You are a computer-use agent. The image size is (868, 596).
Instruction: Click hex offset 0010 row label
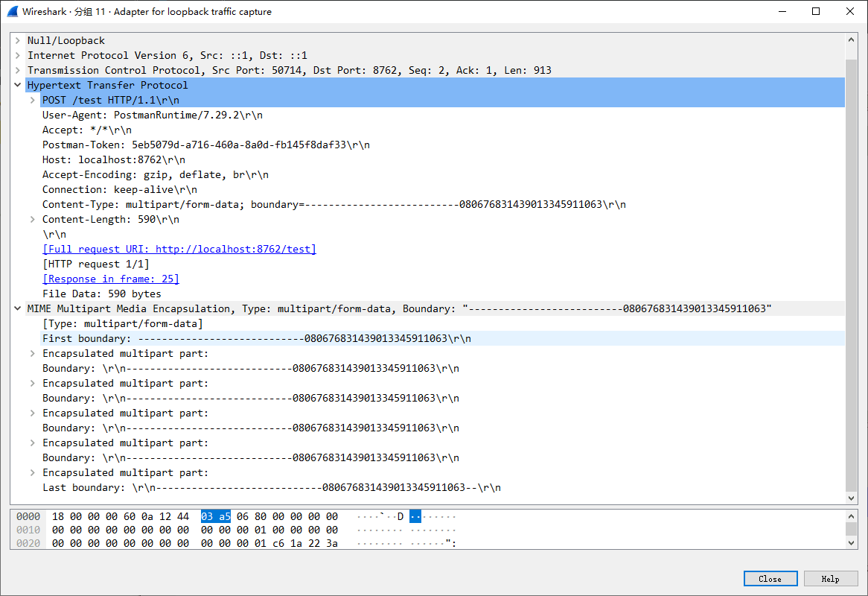click(28, 530)
